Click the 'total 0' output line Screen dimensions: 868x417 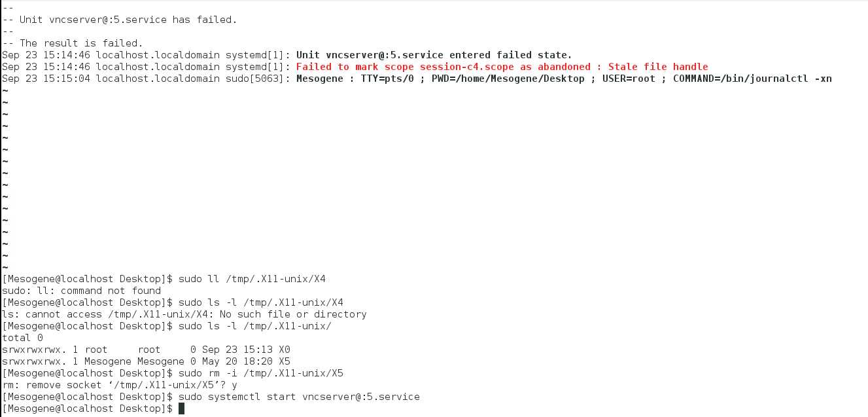coord(22,338)
